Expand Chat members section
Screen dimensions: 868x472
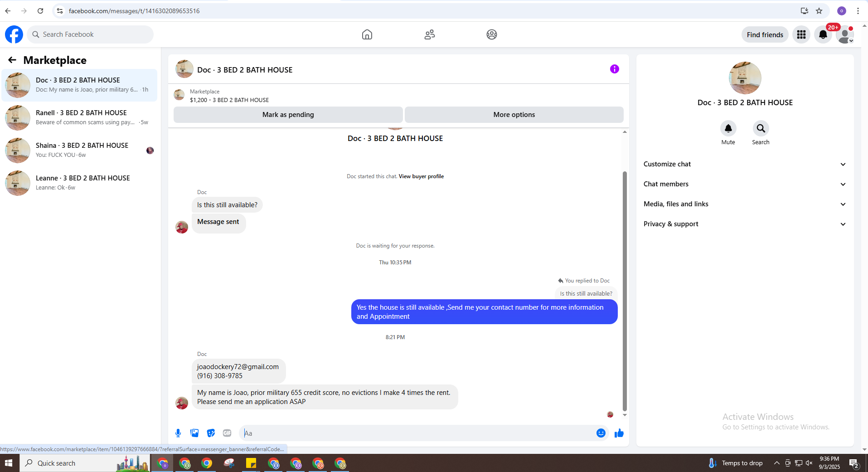pos(745,184)
